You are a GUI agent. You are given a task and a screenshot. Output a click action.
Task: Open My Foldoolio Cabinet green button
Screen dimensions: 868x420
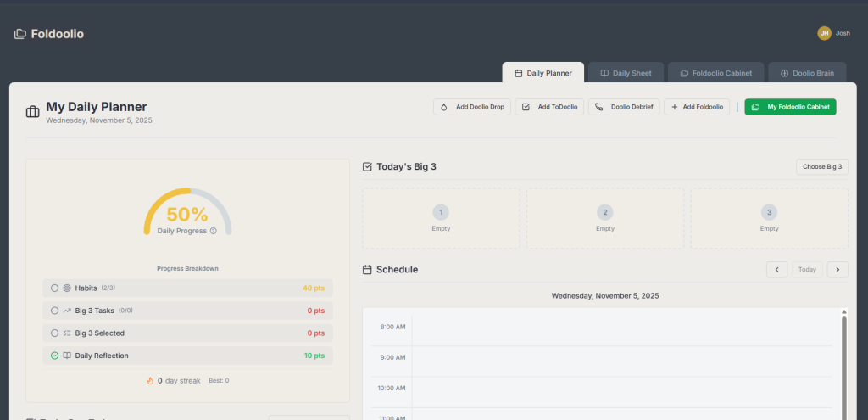coord(790,107)
